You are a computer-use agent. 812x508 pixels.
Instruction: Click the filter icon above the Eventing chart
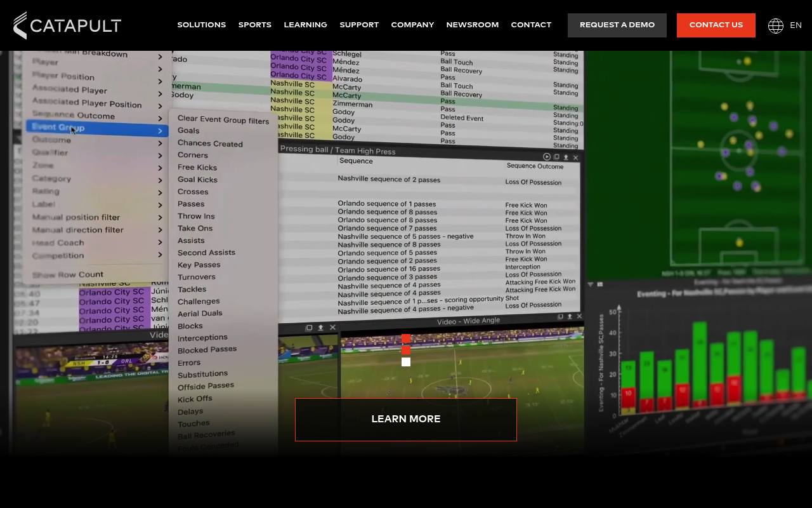point(591,284)
